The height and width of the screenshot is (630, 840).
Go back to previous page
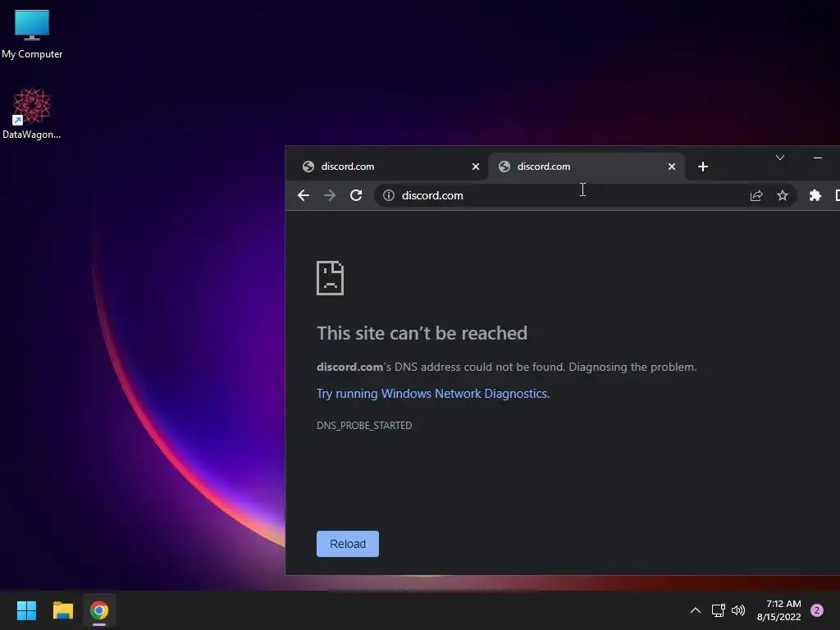pyautogui.click(x=304, y=195)
